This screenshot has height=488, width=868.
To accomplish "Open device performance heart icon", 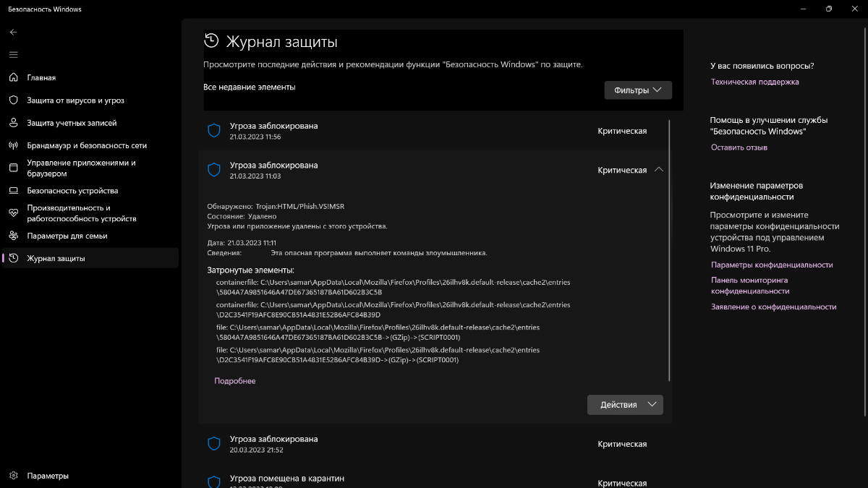I will 13,213.
